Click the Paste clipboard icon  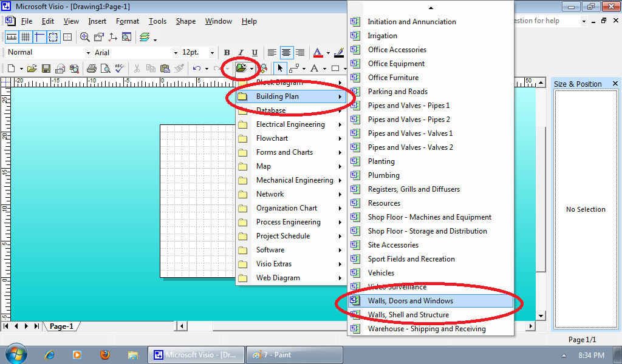click(x=165, y=69)
